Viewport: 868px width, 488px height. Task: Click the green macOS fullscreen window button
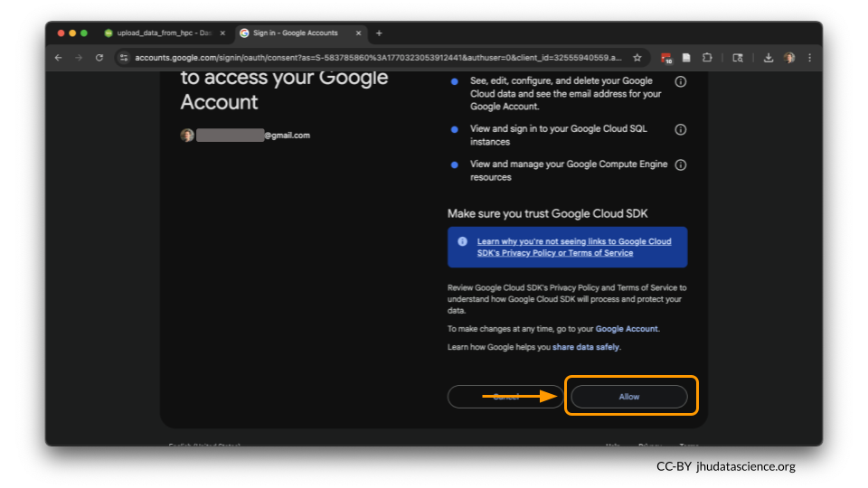tap(84, 33)
